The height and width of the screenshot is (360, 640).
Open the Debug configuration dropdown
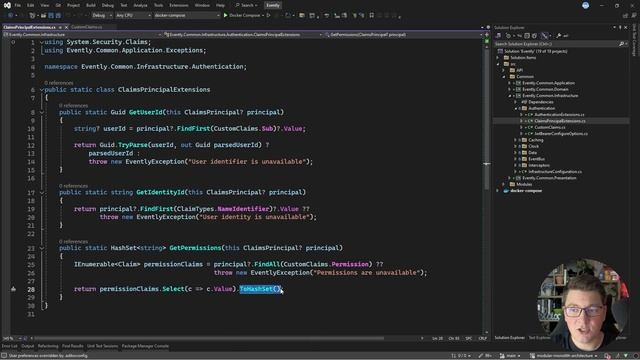[102, 16]
